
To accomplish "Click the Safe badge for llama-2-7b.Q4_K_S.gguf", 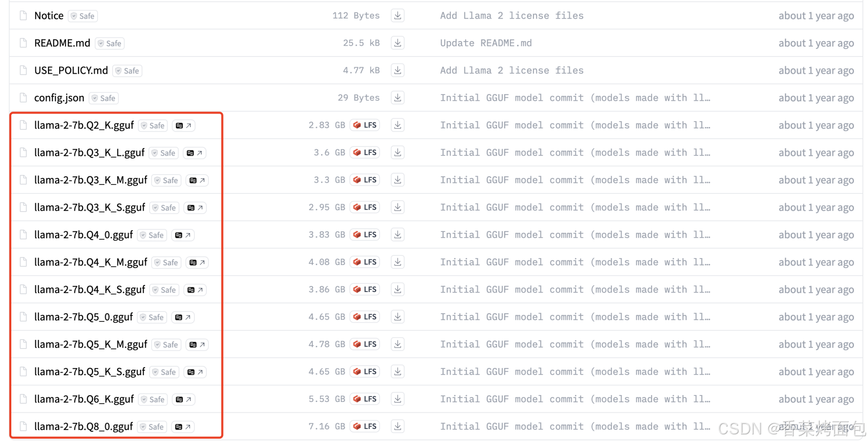I will click(164, 290).
